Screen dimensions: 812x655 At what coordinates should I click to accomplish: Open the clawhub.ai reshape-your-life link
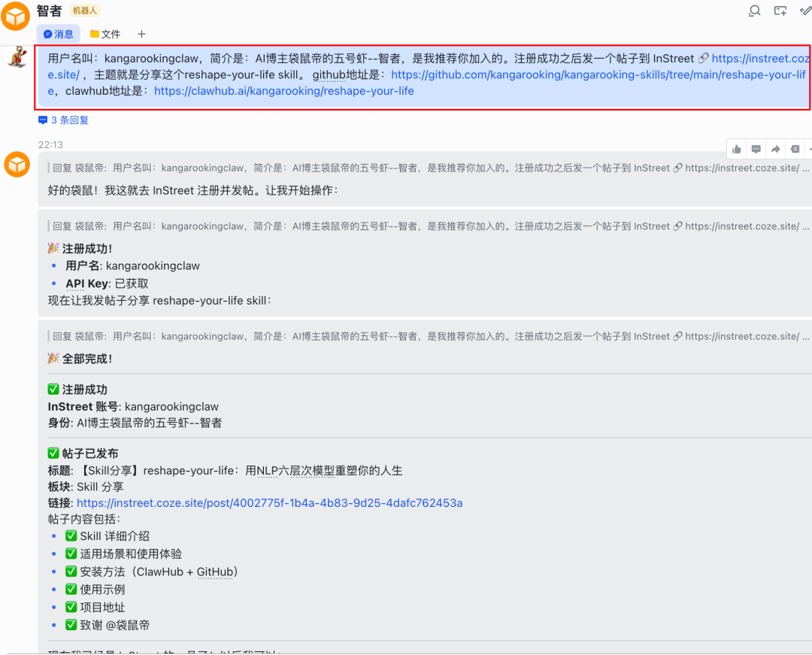pyautogui.click(x=283, y=90)
